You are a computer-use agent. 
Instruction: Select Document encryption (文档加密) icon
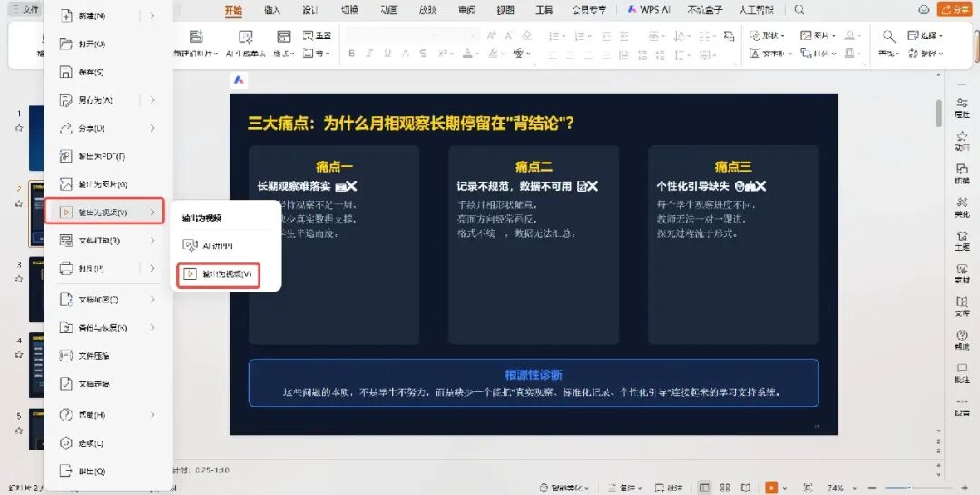tap(65, 299)
